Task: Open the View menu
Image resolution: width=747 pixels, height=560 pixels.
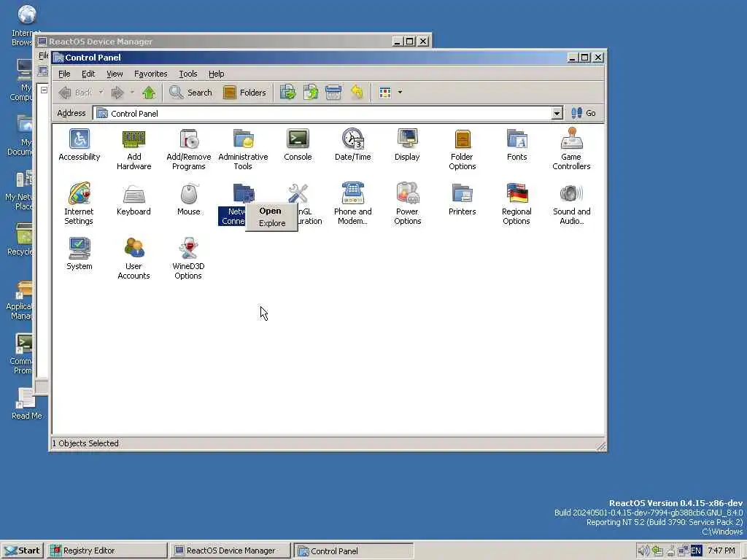Action: click(115, 74)
